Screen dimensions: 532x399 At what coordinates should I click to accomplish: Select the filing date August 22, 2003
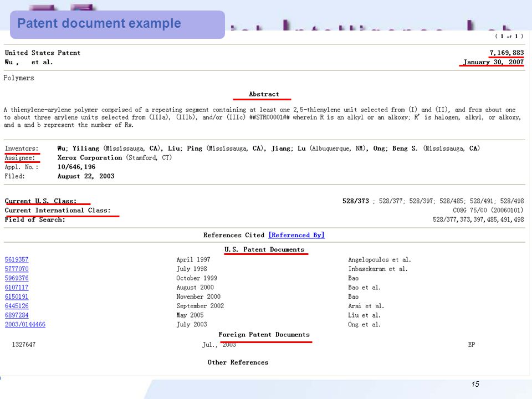86,176
